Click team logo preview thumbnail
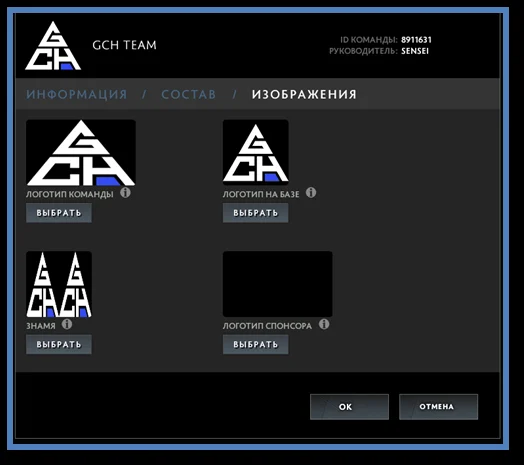524x465 pixels. pos(81,153)
